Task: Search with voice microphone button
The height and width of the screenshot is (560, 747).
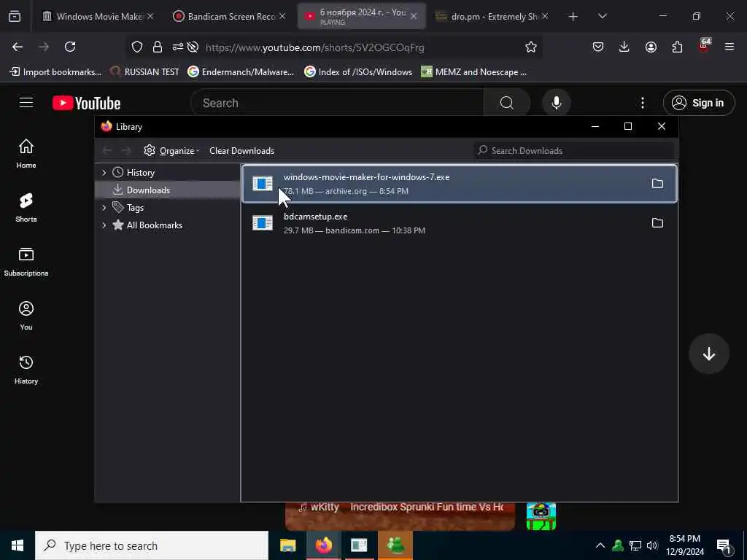Action: pos(556,103)
